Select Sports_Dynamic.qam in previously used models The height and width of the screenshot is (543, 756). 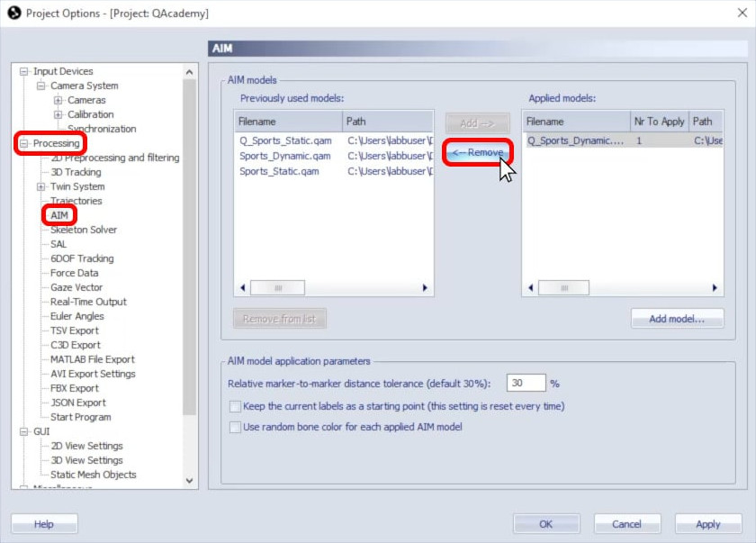[x=285, y=156]
